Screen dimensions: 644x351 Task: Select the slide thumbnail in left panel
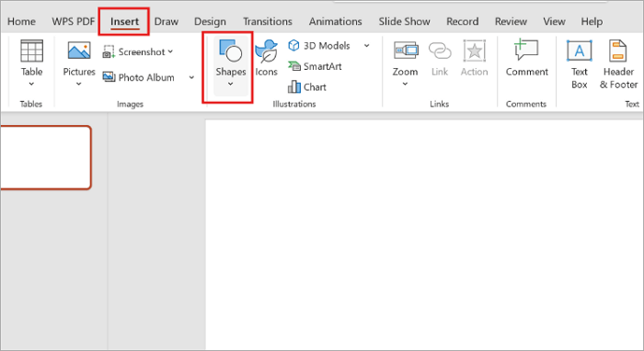click(45, 157)
